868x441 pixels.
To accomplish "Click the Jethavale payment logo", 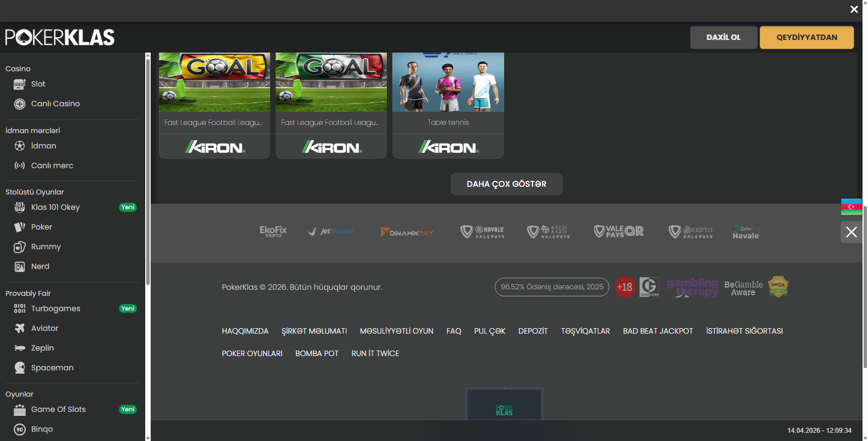I will [330, 231].
